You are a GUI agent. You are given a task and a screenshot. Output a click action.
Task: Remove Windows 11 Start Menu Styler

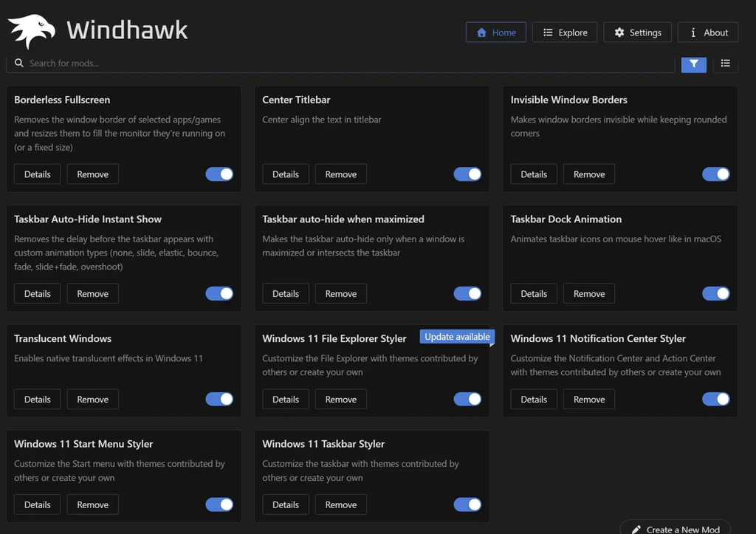click(92, 504)
